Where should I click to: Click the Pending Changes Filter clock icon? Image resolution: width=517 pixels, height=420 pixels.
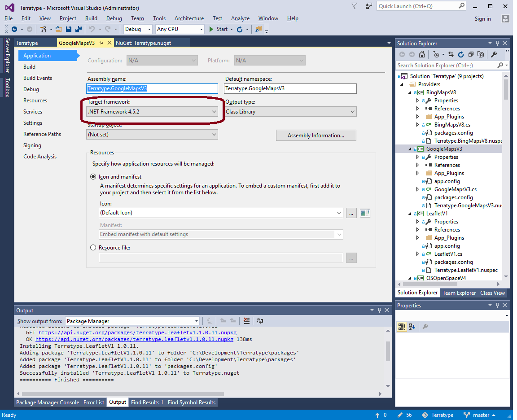[436, 54]
